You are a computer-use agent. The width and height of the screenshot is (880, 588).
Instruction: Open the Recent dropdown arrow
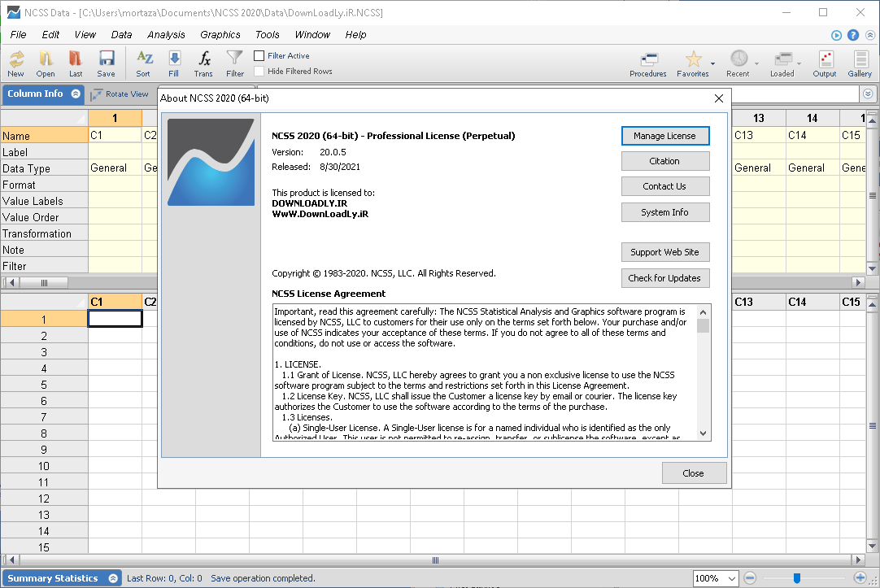tap(756, 63)
